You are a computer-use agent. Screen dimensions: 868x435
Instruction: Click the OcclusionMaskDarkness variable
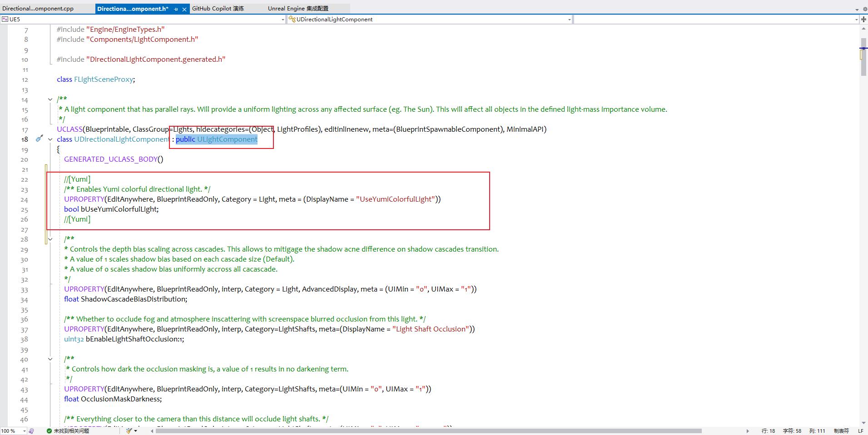[x=120, y=399]
